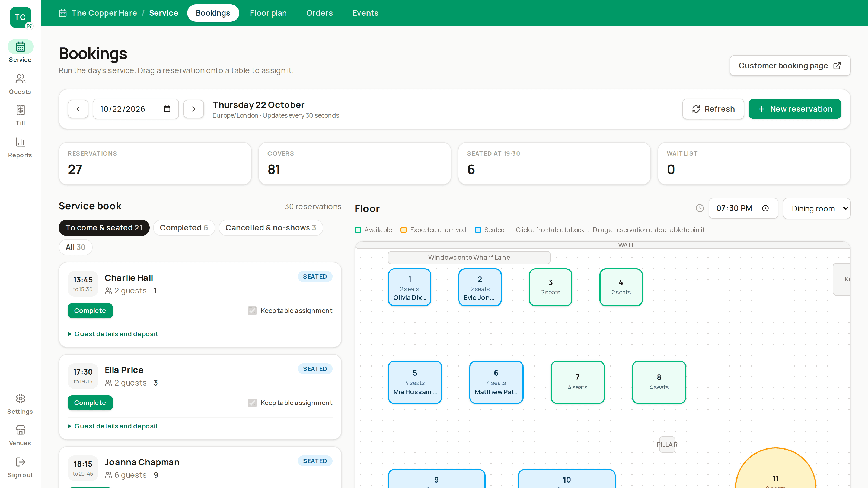Open Settings from the sidebar

click(x=20, y=404)
